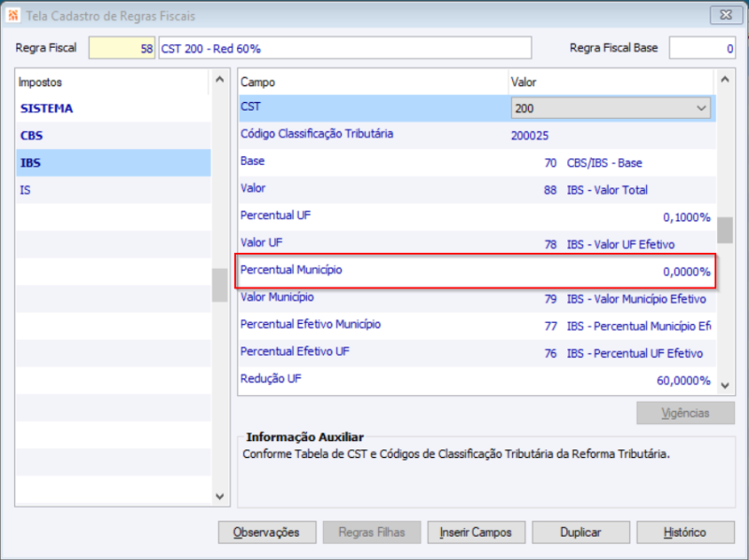The image size is (749, 560).
Task: Click the Campo column header
Action: pos(373,82)
